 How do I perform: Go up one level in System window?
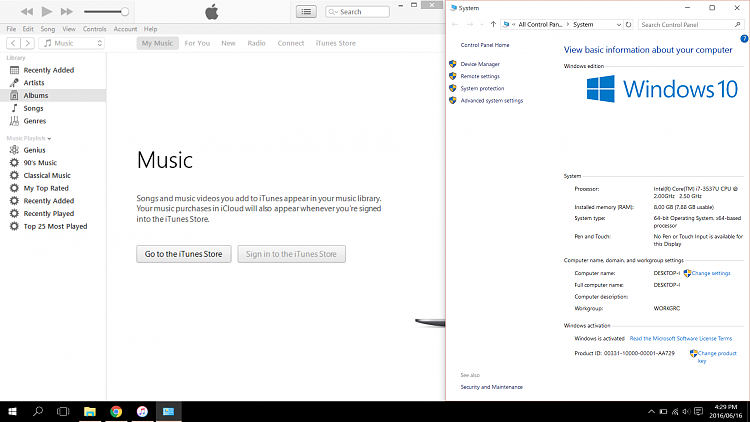pos(493,24)
